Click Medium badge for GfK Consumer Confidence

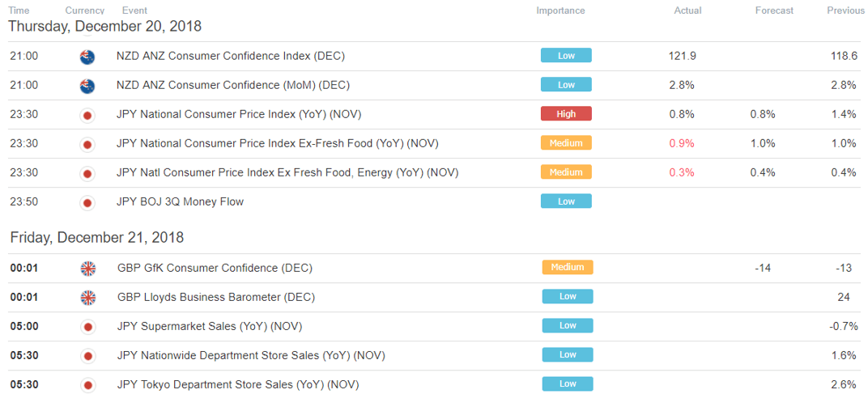568,267
